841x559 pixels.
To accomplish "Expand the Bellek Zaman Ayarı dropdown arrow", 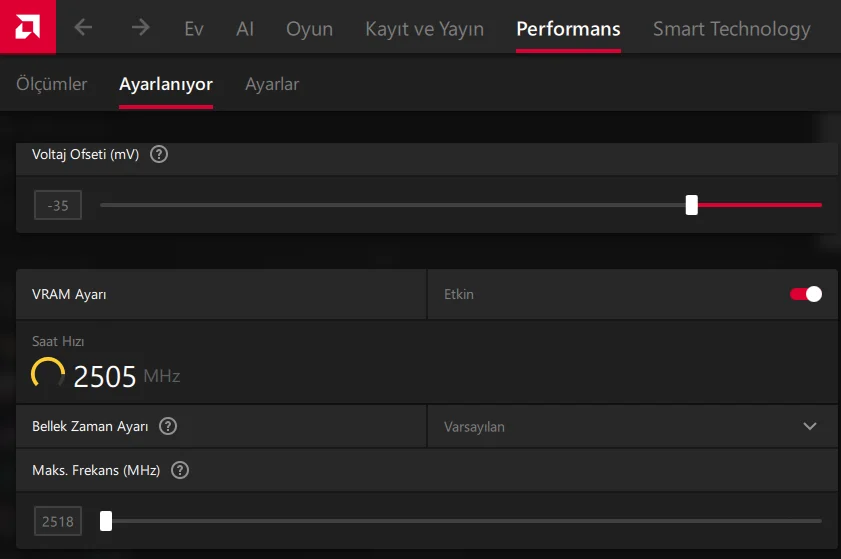I will 810,426.
